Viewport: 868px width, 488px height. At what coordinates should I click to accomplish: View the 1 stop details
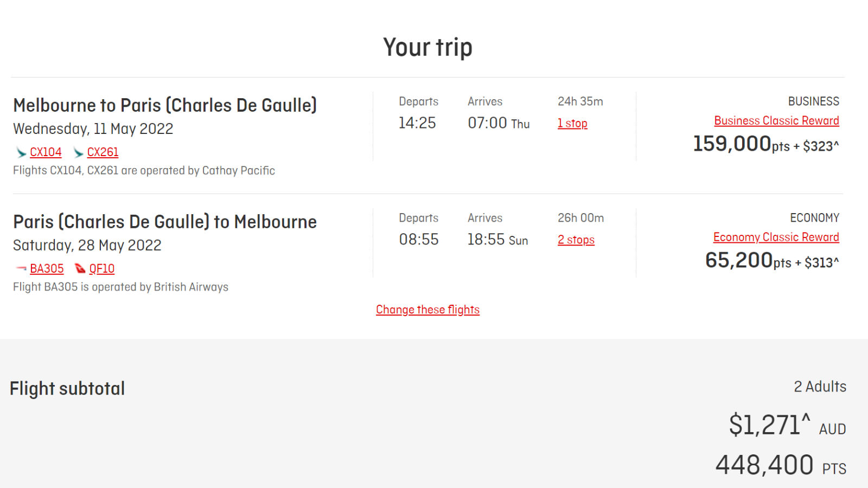click(572, 124)
